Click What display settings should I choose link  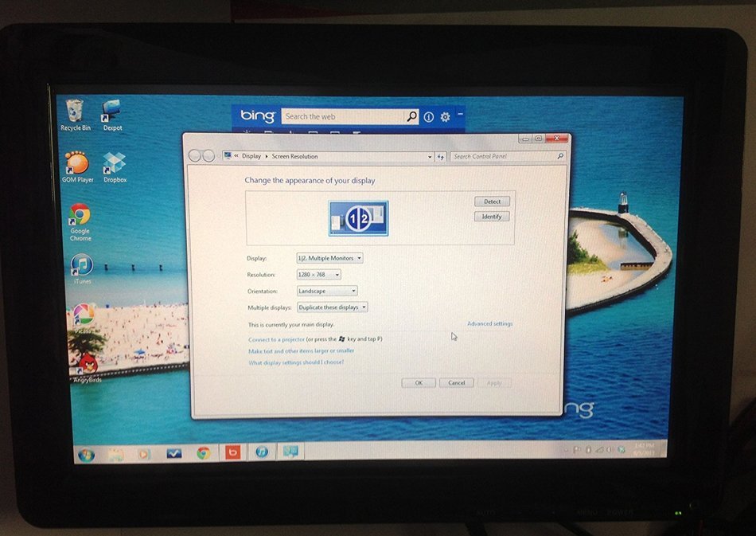click(296, 363)
